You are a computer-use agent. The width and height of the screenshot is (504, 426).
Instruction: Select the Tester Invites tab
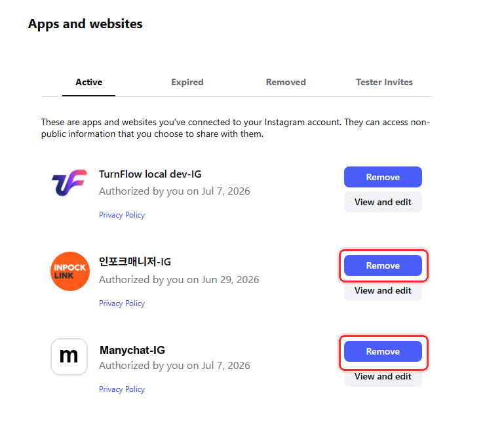tap(384, 83)
